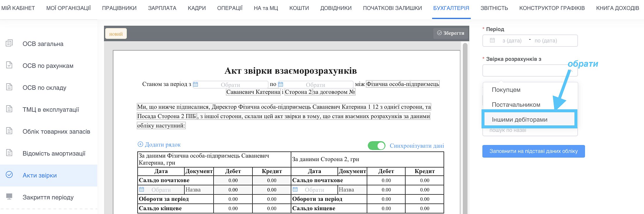Click the ОСВ по складу document icon
The image size is (644, 214).
coord(9,87)
